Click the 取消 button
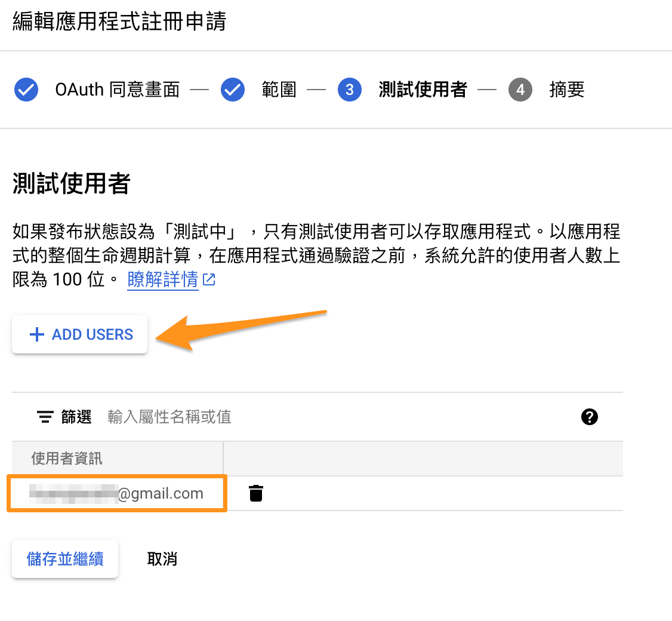Screen dimensions: 672x621 (x=162, y=559)
